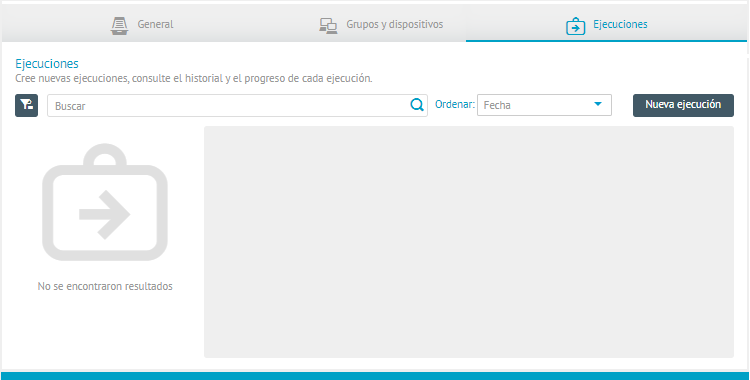Screen dimensions: 750x380
Task: Click the magnifying glass search icon
Action: click(417, 105)
